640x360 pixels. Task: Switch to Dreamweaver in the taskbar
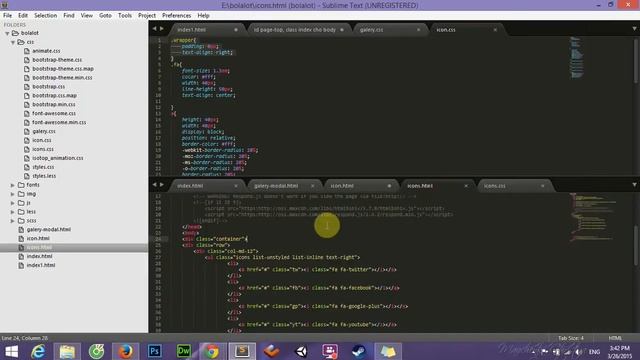183,351
